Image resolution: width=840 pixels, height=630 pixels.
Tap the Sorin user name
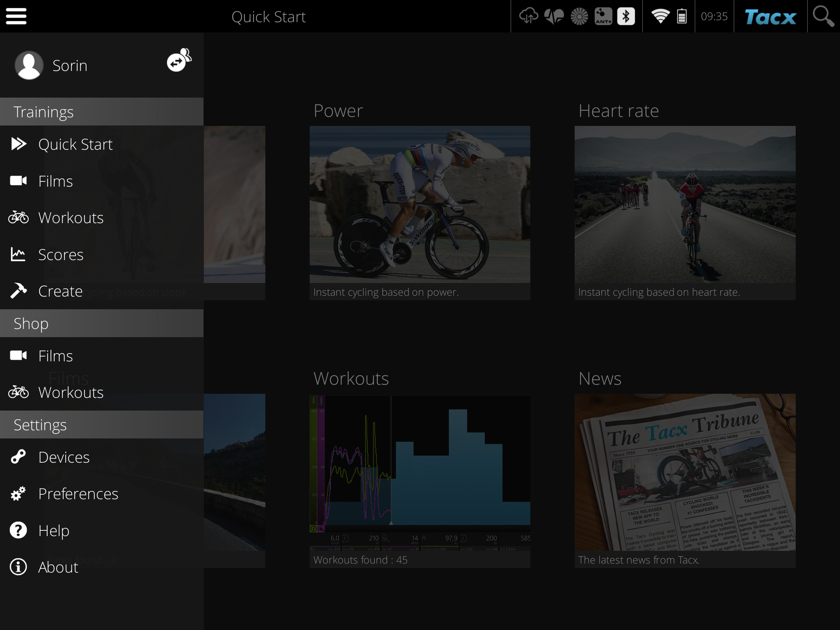[70, 66]
